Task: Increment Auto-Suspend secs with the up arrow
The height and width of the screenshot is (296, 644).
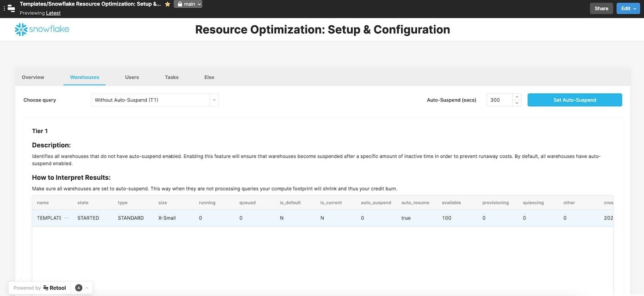Action: tap(517, 97)
